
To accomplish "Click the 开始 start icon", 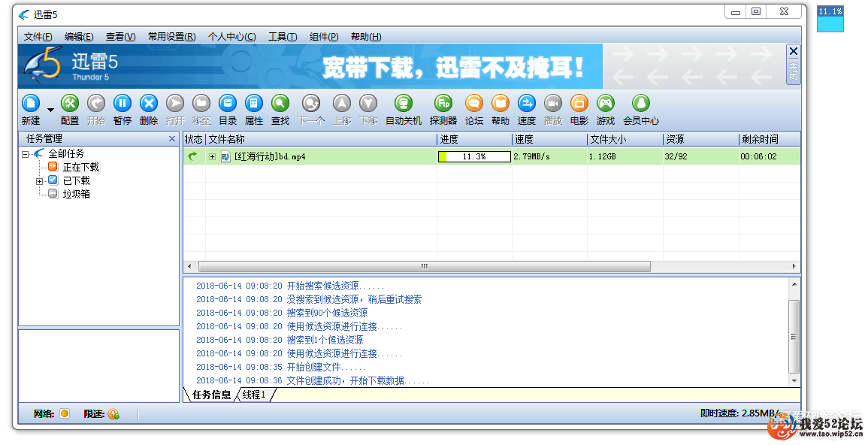I will coord(96,104).
